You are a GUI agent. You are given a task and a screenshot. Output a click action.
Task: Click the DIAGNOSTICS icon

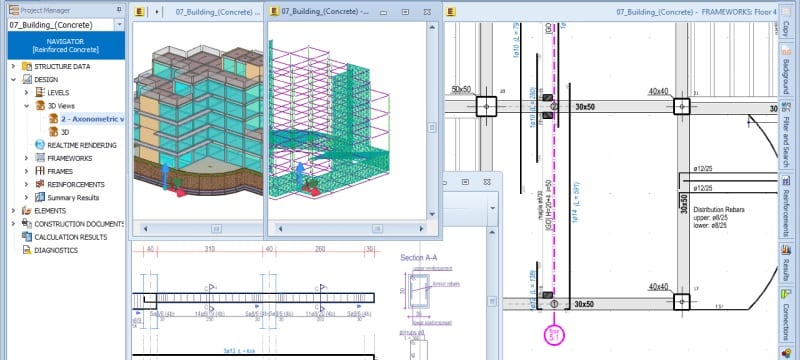pyautogui.click(x=27, y=250)
